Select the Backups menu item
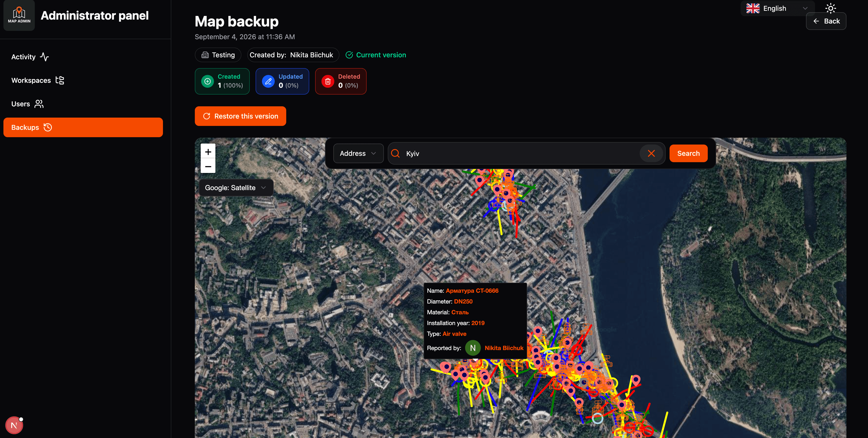The width and height of the screenshot is (868, 438). 83,127
